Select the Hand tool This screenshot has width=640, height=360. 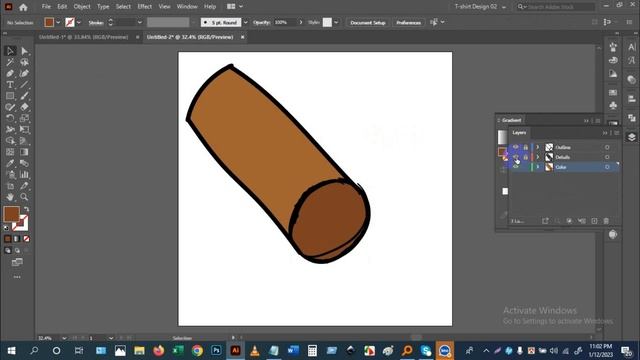click(10, 197)
